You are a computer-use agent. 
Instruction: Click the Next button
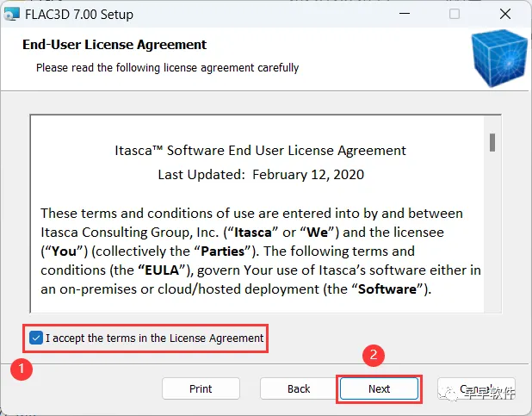click(379, 388)
